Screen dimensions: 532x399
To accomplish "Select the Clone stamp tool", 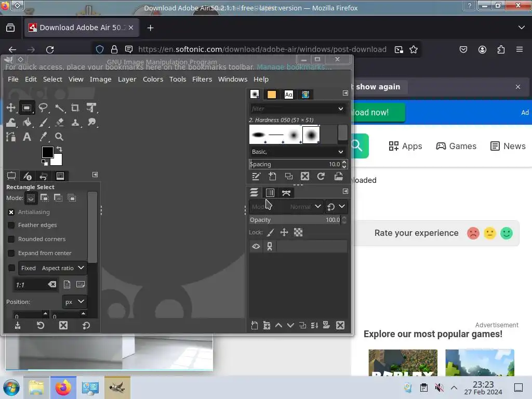I will click(75, 123).
